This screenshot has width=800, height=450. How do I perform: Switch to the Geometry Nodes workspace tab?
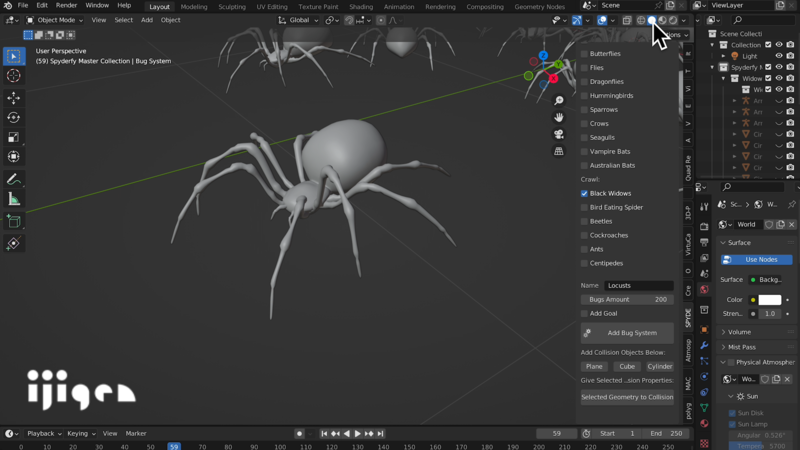click(539, 7)
